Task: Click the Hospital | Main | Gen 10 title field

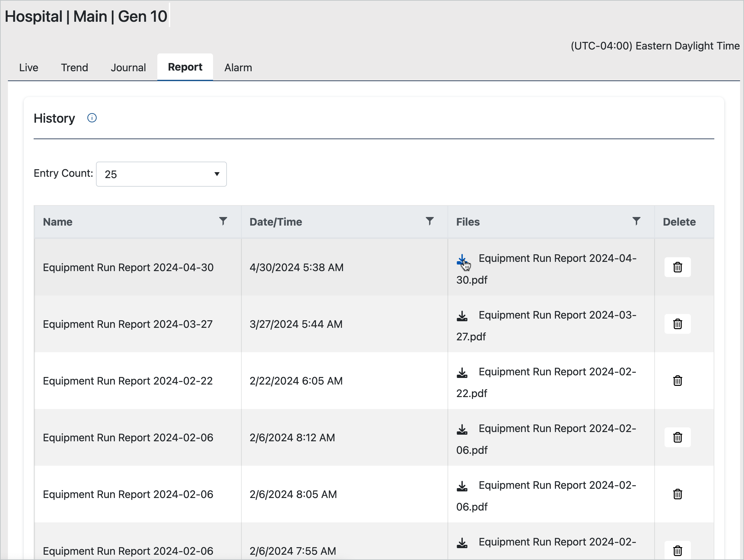Action: 86,16
